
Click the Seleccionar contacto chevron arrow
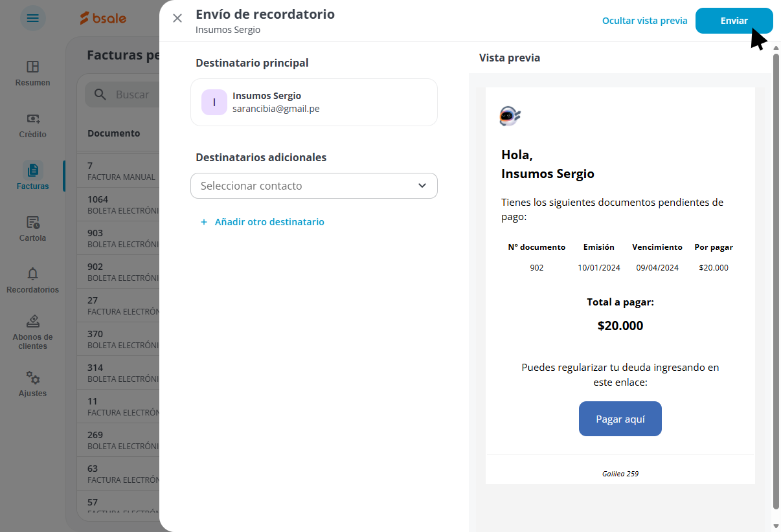click(x=422, y=186)
